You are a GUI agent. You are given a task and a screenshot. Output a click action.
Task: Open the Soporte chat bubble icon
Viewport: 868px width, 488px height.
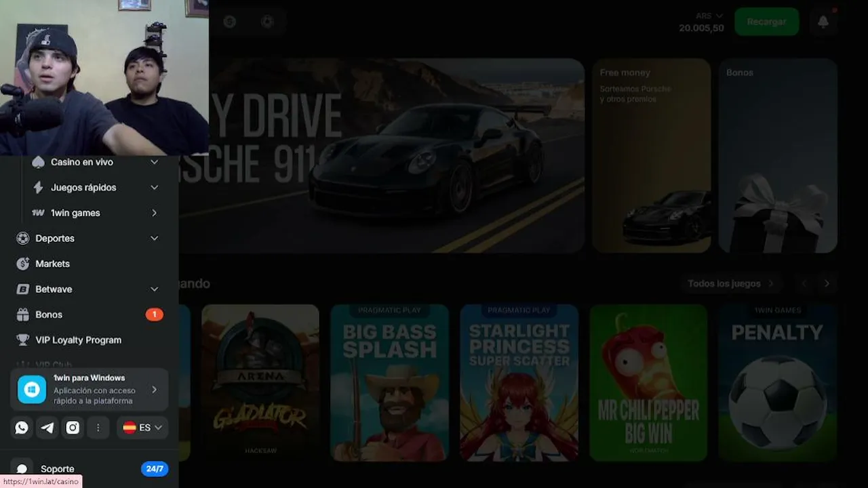pyautogui.click(x=22, y=469)
